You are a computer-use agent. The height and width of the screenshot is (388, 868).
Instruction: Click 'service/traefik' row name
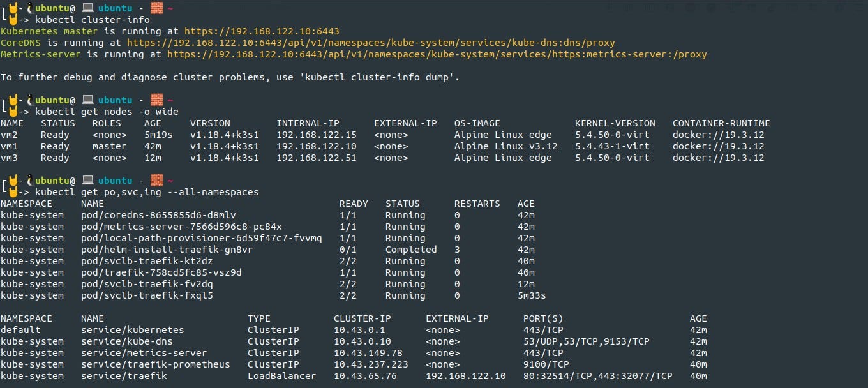[124, 376]
